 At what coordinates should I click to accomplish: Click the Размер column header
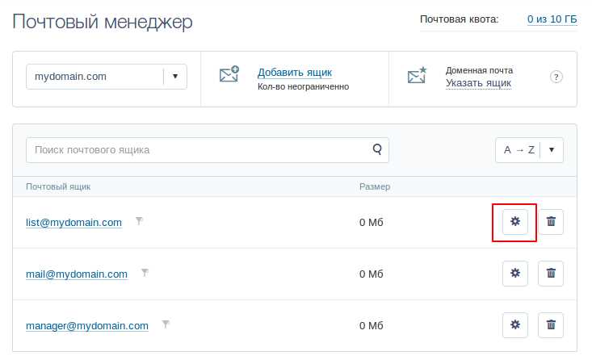pyautogui.click(x=375, y=186)
